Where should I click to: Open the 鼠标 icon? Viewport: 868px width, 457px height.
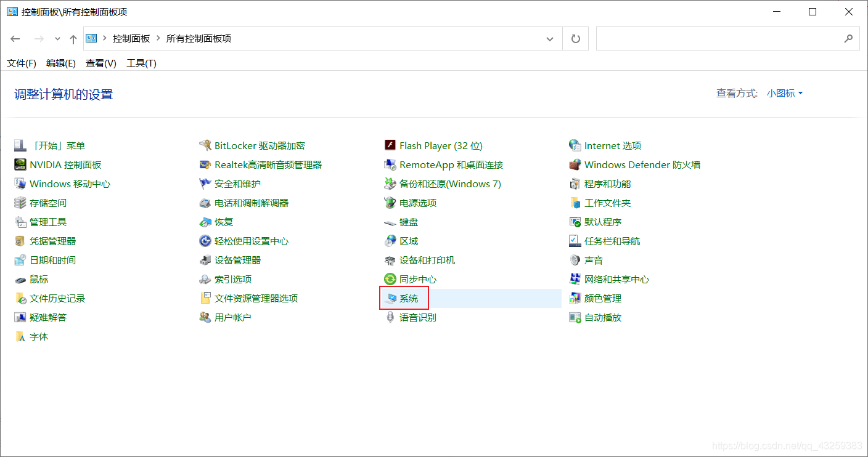click(20, 279)
